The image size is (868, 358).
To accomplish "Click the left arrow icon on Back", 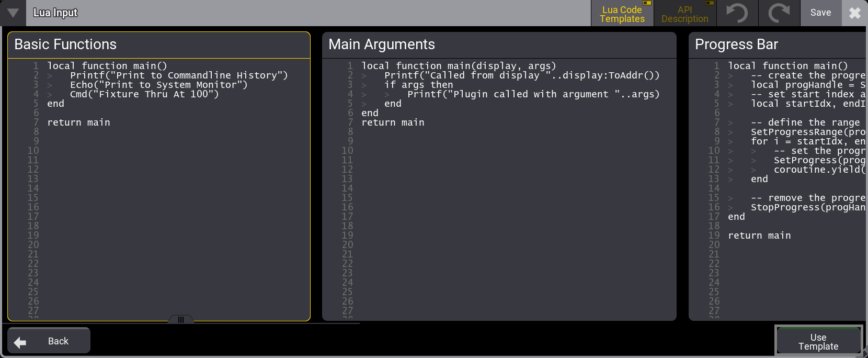I will (20, 342).
